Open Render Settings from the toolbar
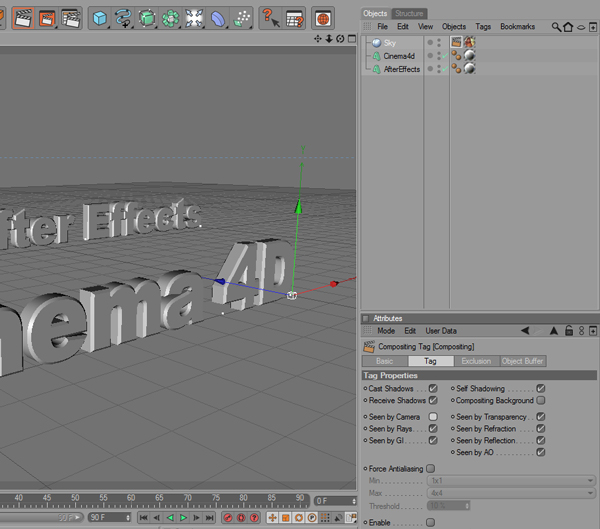600x529 pixels. click(70, 18)
